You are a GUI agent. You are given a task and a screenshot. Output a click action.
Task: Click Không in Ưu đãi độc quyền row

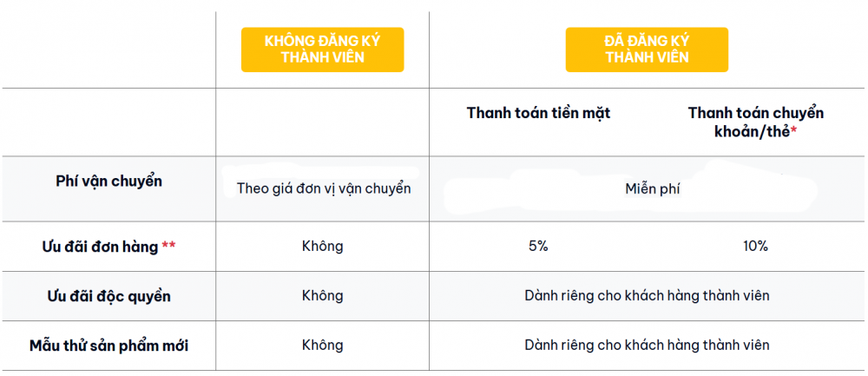(x=323, y=296)
